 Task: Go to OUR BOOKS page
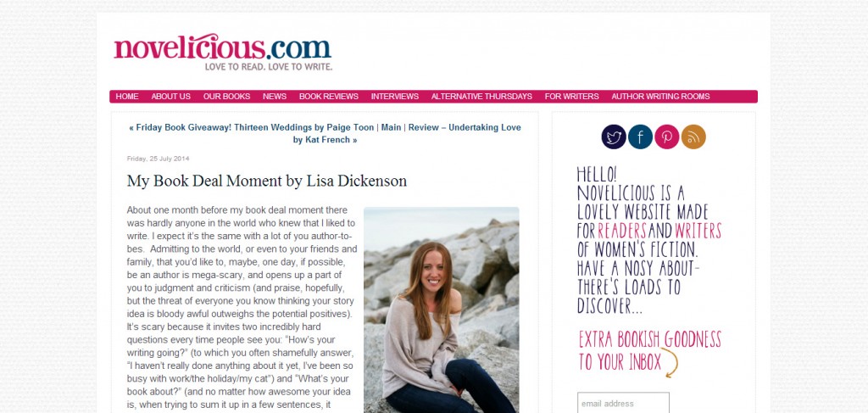click(226, 97)
